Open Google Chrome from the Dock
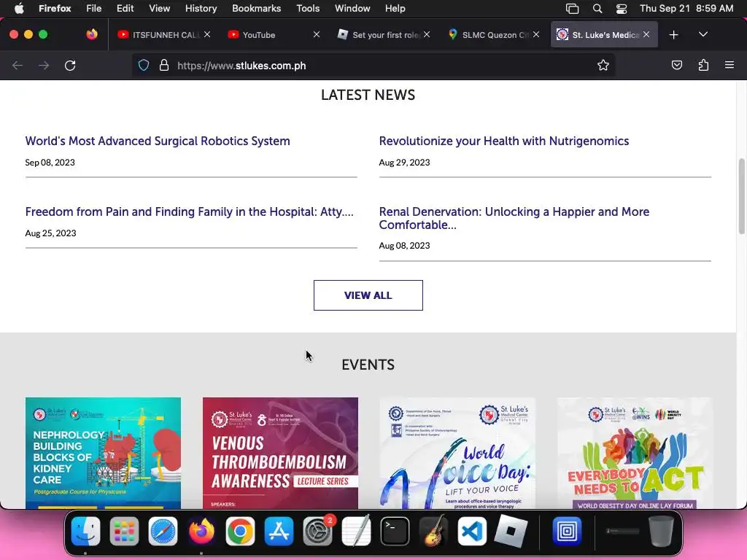747x560 pixels. (x=240, y=531)
